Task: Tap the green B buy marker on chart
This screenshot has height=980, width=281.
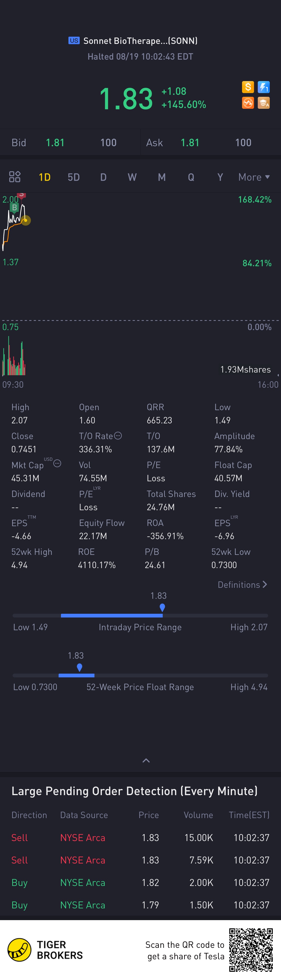Action: pyautogui.click(x=14, y=207)
